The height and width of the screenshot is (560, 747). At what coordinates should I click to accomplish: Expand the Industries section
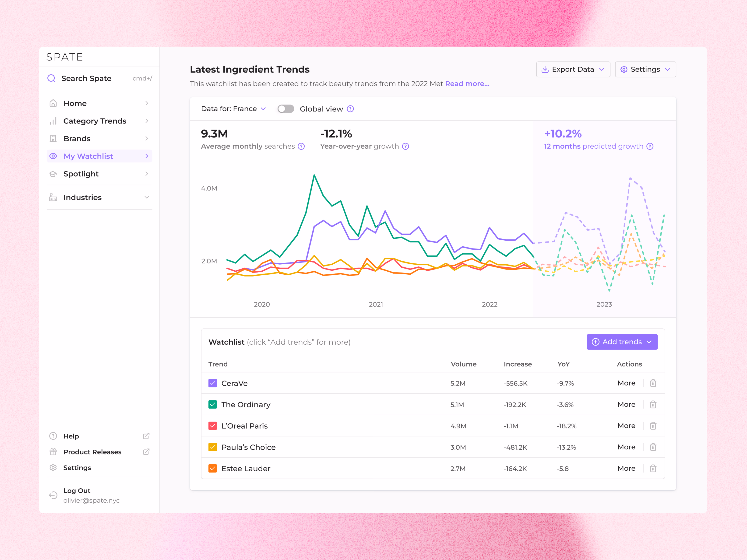tap(99, 197)
